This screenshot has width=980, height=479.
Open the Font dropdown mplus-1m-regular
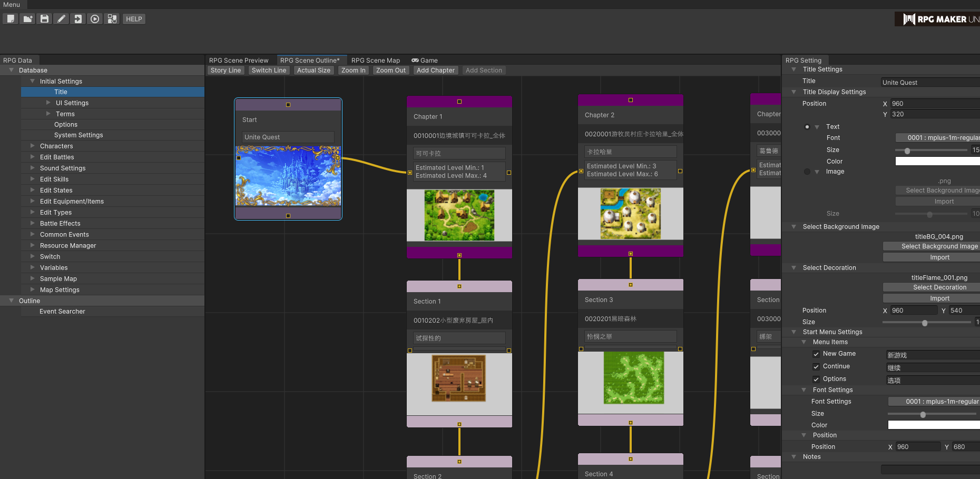(x=938, y=138)
